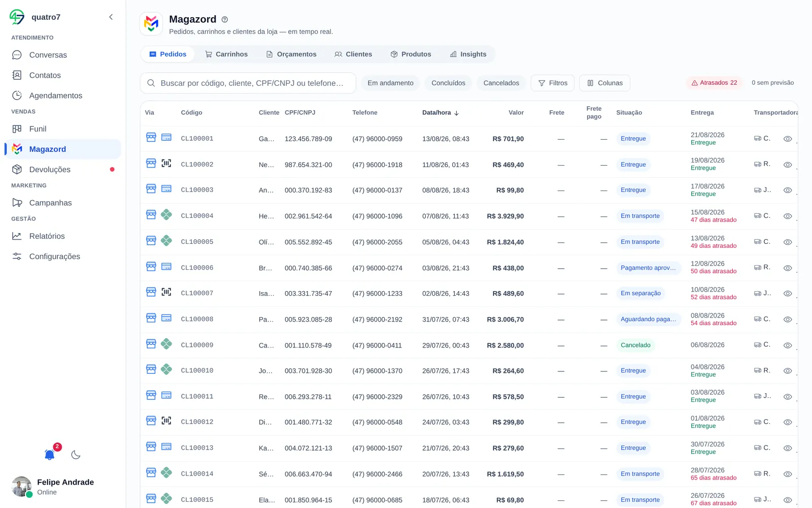Go to Contatos in the sidebar
This screenshot has height=508, width=812.
[x=63, y=75]
